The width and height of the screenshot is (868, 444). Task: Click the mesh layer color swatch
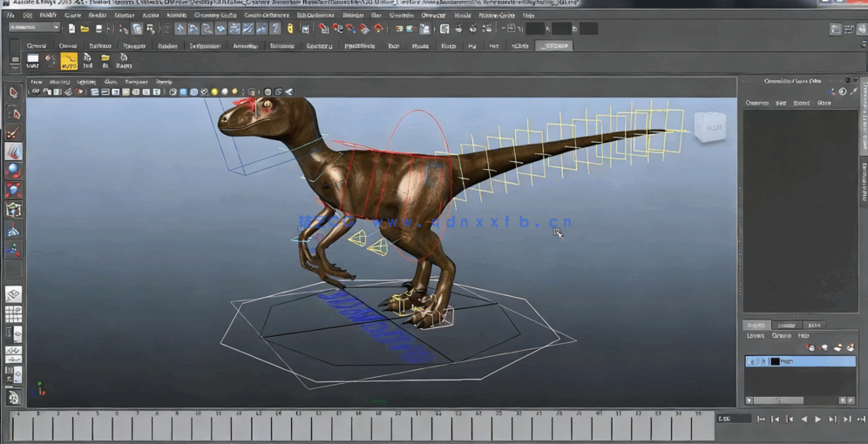[775, 361]
